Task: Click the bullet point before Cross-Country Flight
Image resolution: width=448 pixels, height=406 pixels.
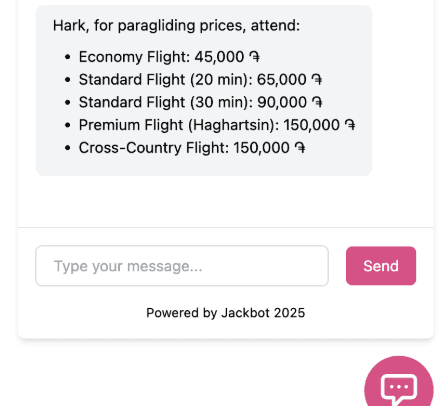Action: pos(68,148)
